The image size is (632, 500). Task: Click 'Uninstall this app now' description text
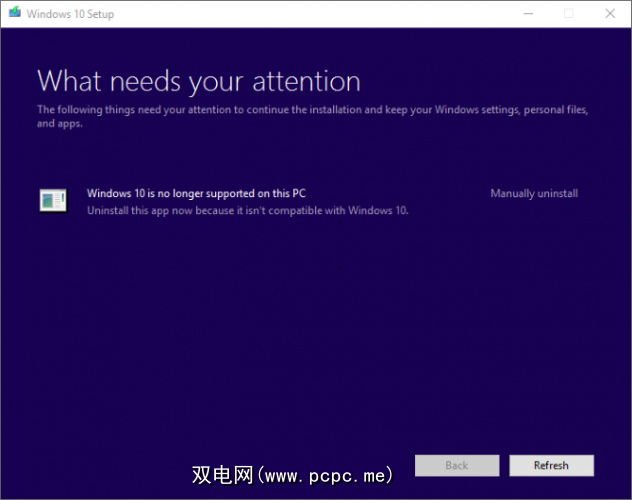coord(248,211)
